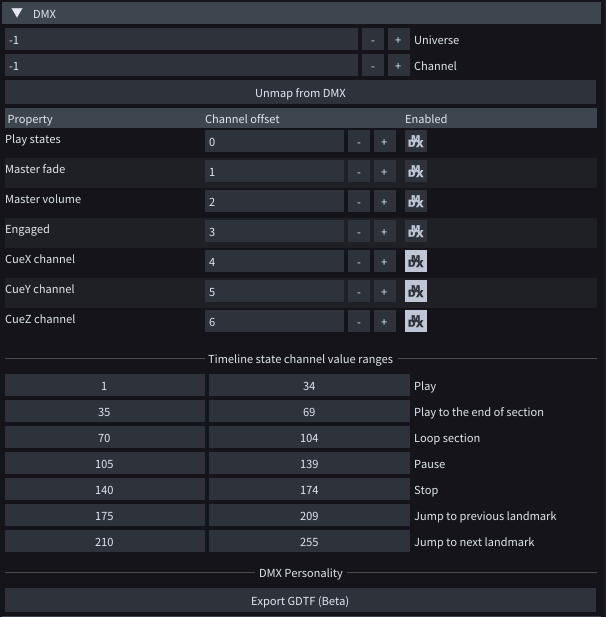Toggle DMX enabled icon for Master volume
Screen dimensions: 606x617
[415, 202]
